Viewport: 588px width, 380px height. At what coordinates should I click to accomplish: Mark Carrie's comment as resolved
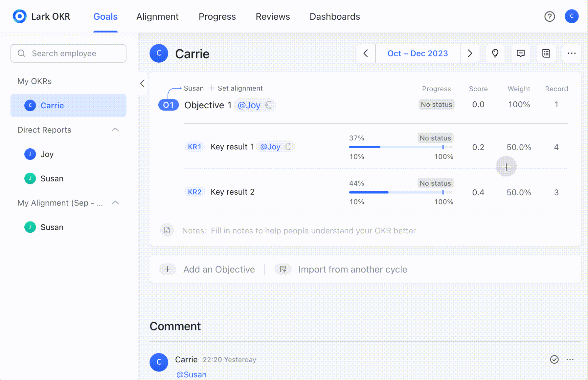pyautogui.click(x=554, y=360)
